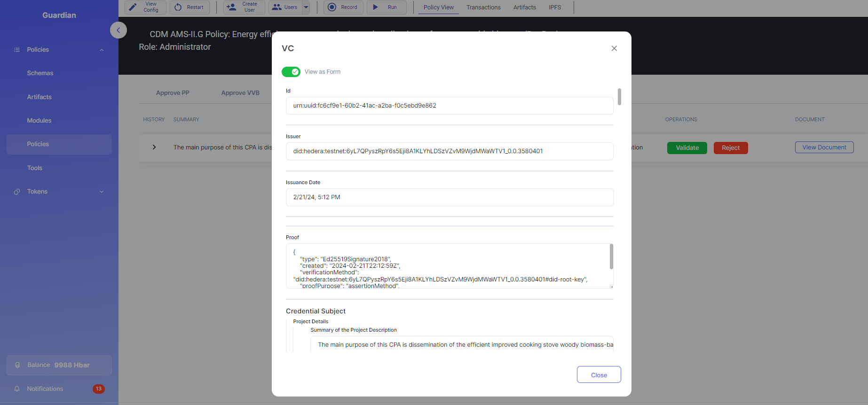Toggle the View as Form switch

click(291, 72)
